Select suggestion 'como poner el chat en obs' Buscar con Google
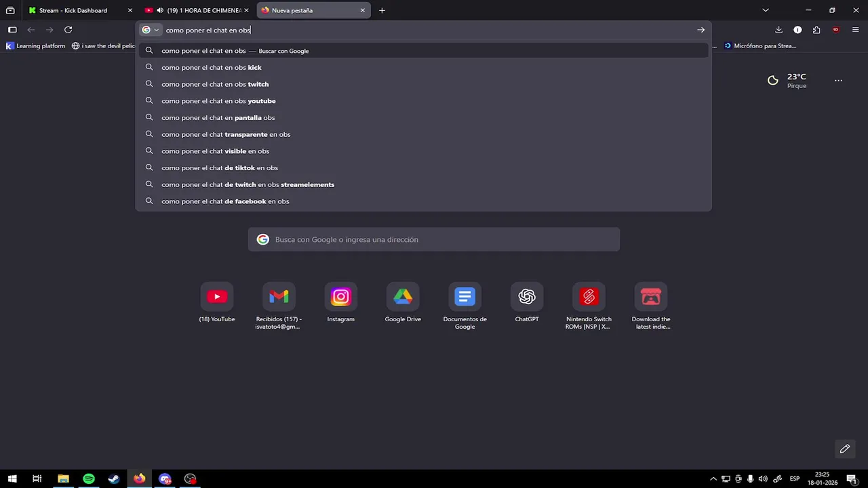Image resolution: width=868 pixels, height=488 pixels. coord(424,51)
